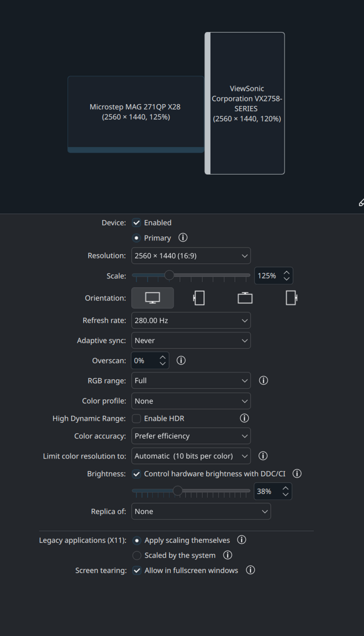Click the Brightness slider handle
Viewport: 364px width, 636px height.
177,490
